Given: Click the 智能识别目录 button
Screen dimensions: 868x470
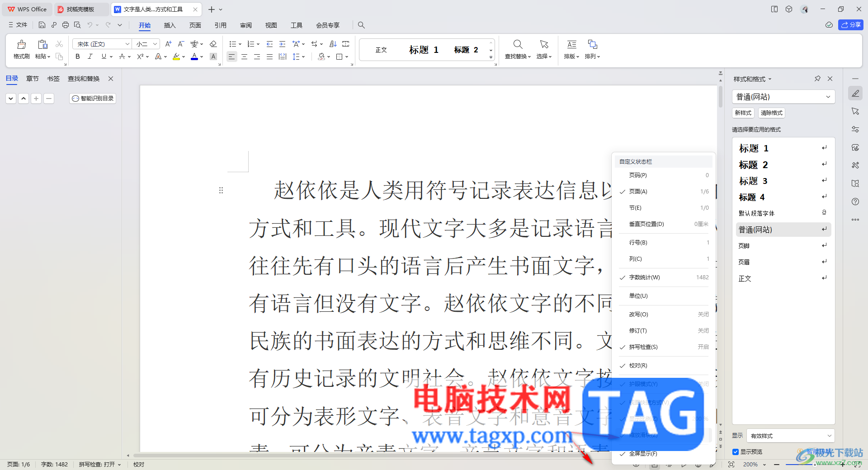Looking at the screenshot, I should [x=93, y=98].
